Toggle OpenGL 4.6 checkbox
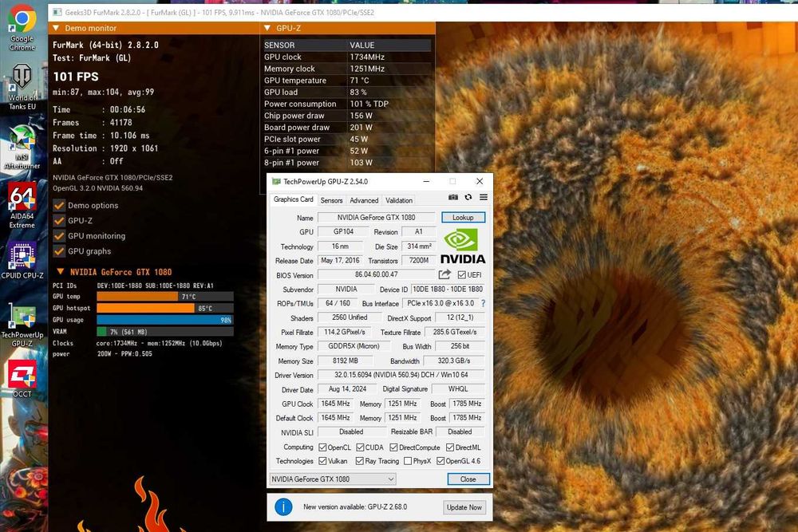The image size is (798, 532). (440, 461)
